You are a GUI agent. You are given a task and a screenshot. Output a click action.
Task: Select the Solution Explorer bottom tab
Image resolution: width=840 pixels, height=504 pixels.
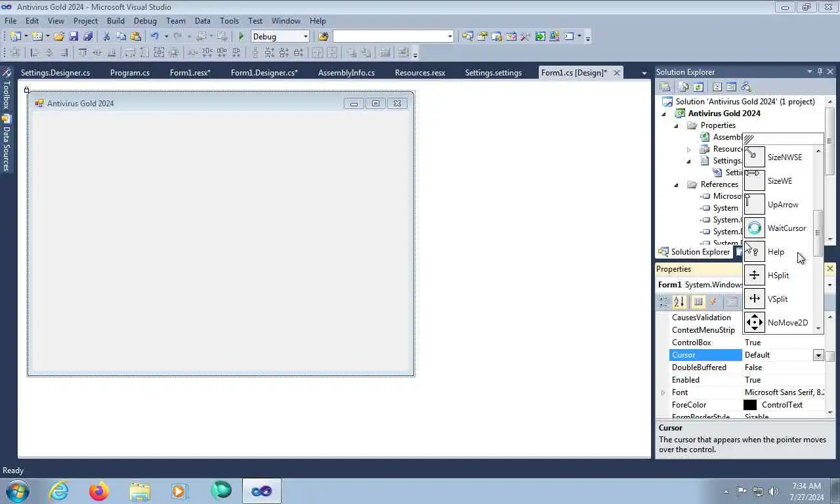pos(694,252)
